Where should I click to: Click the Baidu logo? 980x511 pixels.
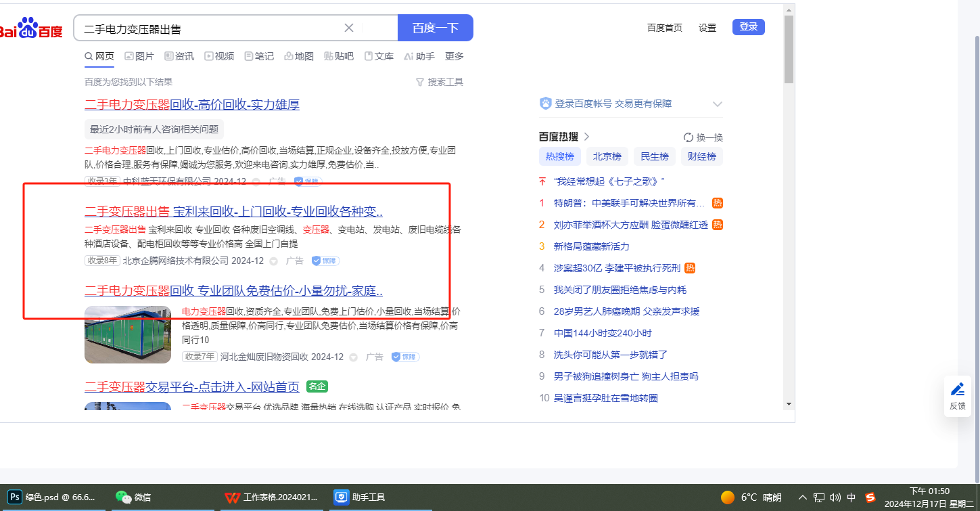point(31,28)
